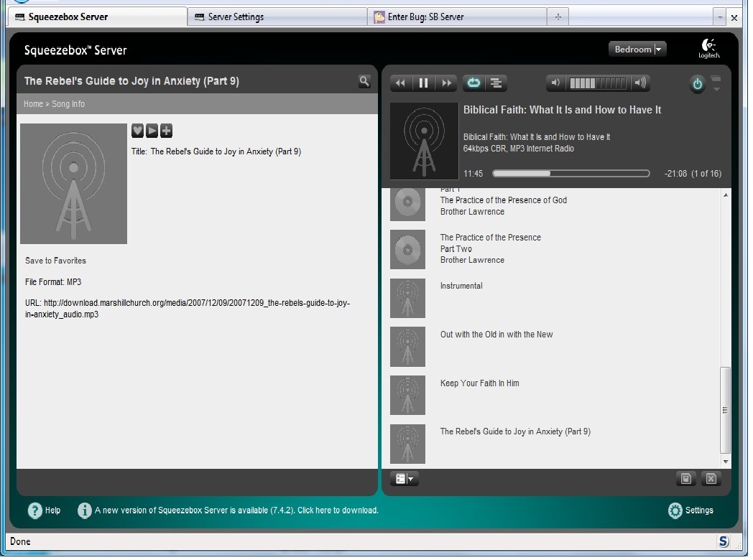Open the search magnifier icon

tap(364, 81)
